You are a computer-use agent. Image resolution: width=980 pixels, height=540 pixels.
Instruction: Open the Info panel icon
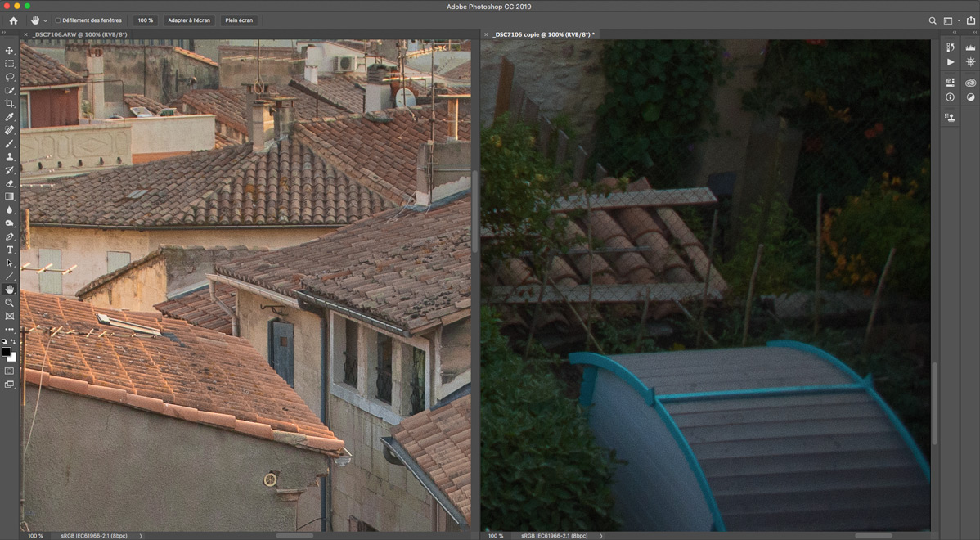[951, 97]
